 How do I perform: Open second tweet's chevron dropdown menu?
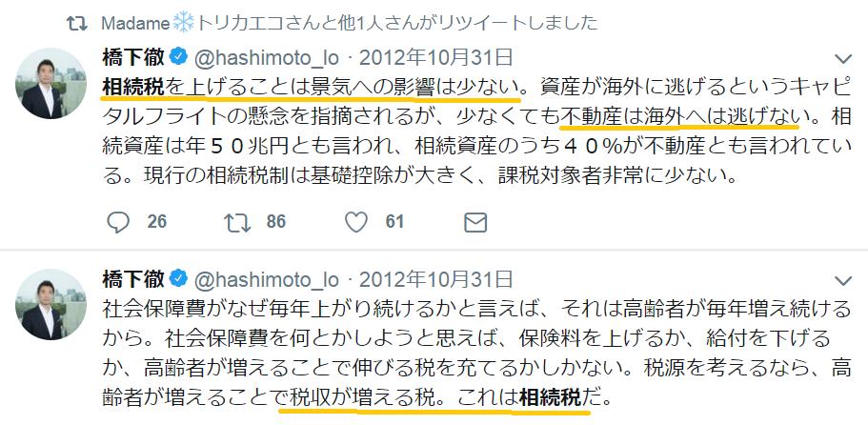843,281
